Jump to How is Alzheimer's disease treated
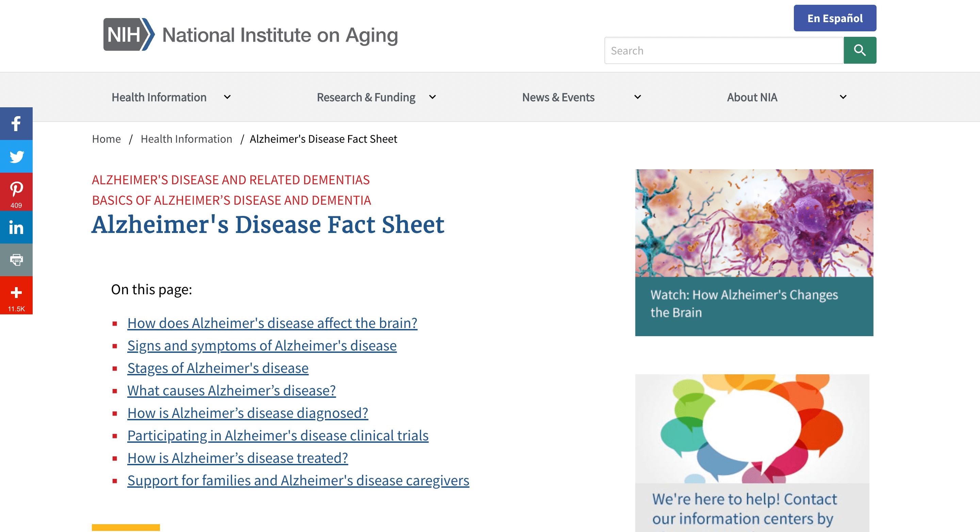The image size is (980, 532). (238, 458)
